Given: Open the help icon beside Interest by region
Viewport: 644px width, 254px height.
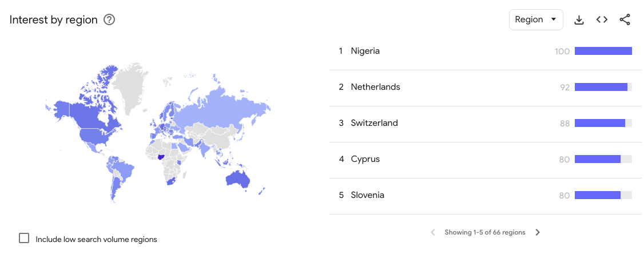Looking at the screenshot, I should tap(109, 20).
